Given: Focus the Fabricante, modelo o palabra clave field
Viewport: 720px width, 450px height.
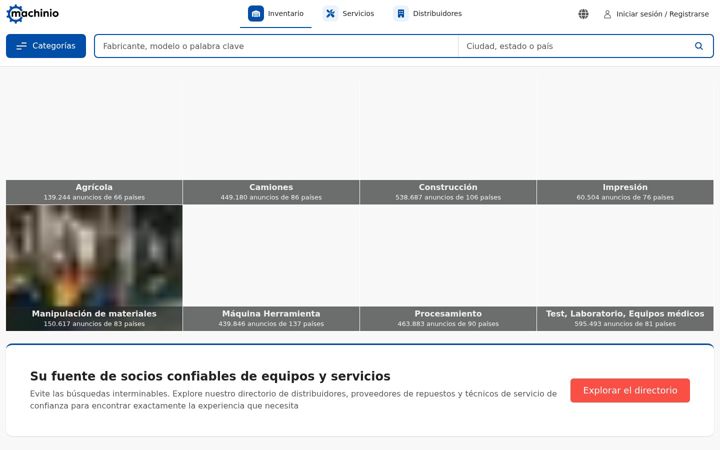Looking at the screenshot, I should point(276,46).
